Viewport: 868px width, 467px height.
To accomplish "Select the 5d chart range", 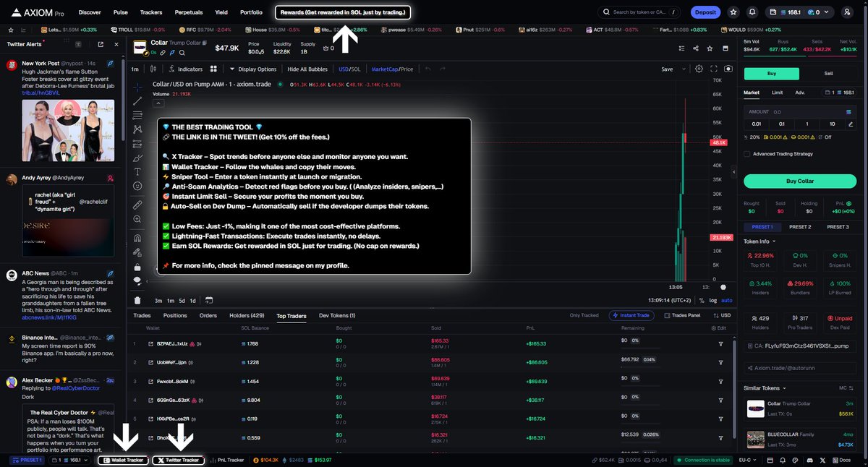I will point(182,300).
